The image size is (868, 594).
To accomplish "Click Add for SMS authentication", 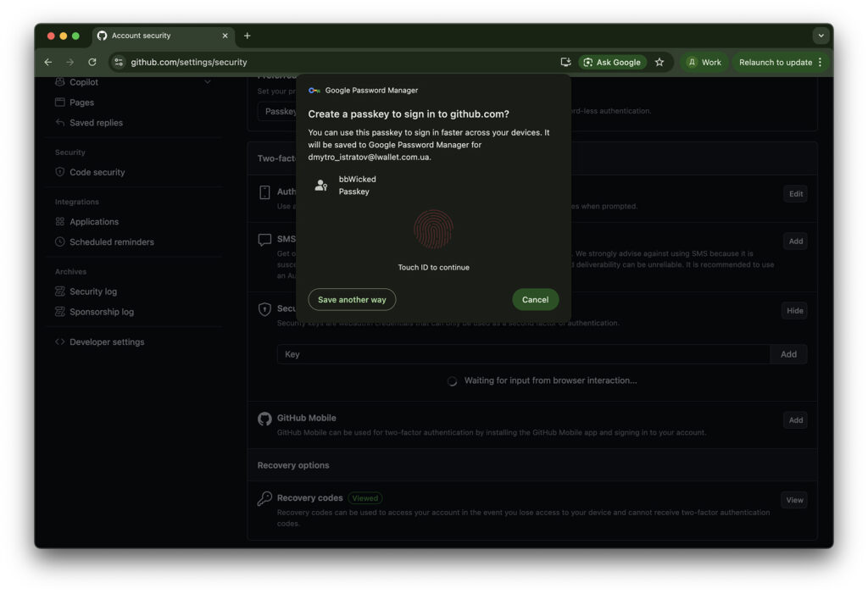I will tap(795, 241).
